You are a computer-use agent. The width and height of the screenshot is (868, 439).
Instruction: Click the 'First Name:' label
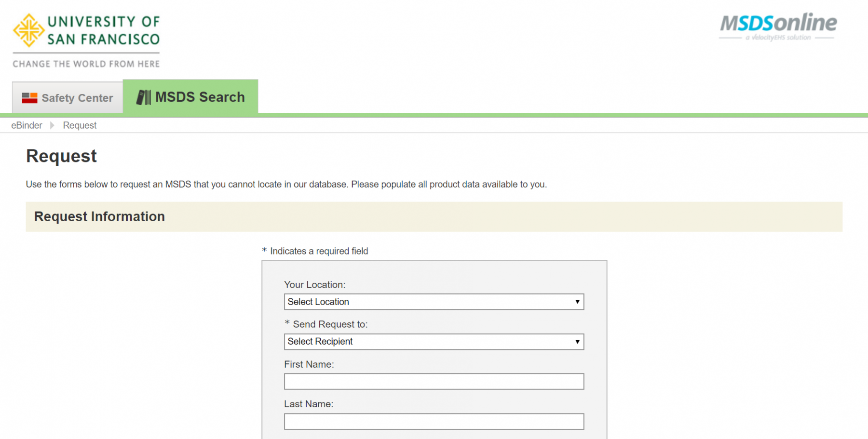coord(309,364)
